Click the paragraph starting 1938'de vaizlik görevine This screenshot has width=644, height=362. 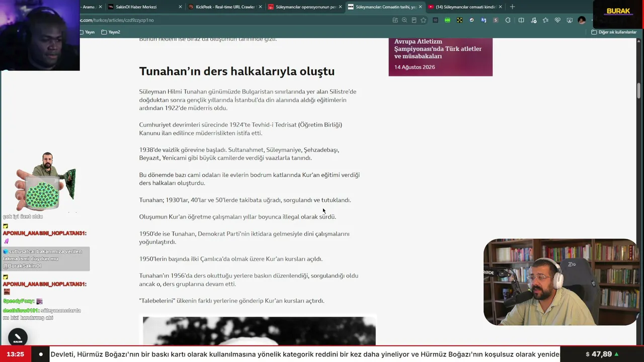tap(239, 154)
